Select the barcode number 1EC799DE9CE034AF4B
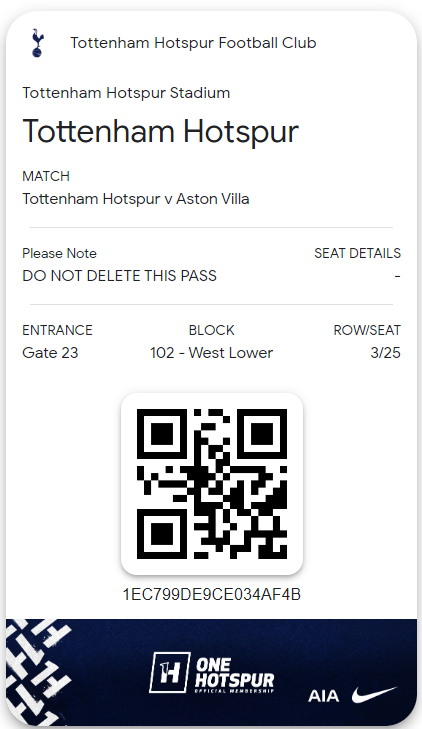422x729 pixels. coord(212,594)
